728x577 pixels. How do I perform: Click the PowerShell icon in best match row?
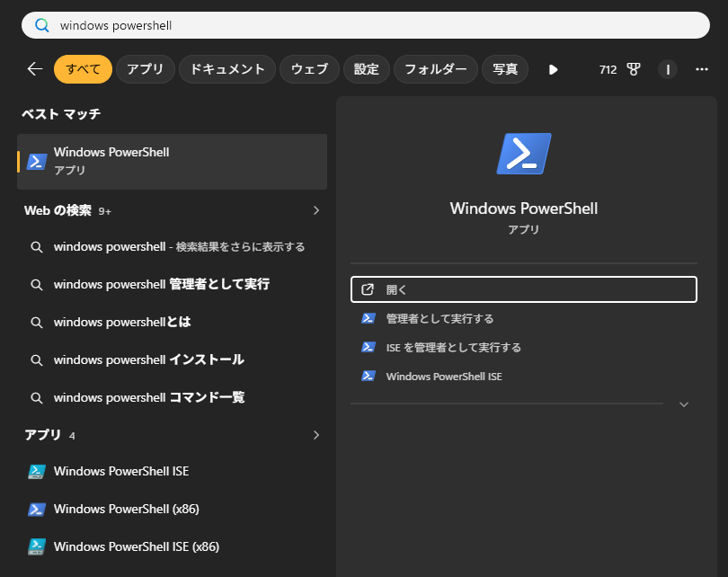(37, 162)
